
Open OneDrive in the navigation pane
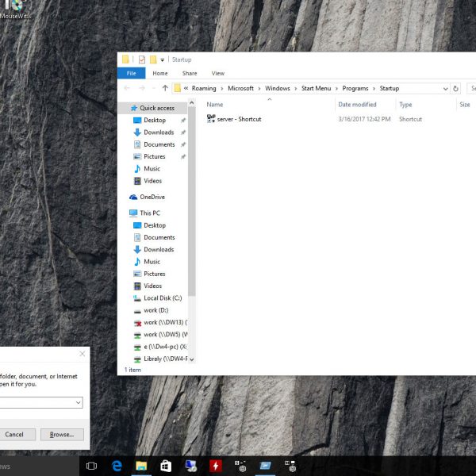click(x=152, y=197)
